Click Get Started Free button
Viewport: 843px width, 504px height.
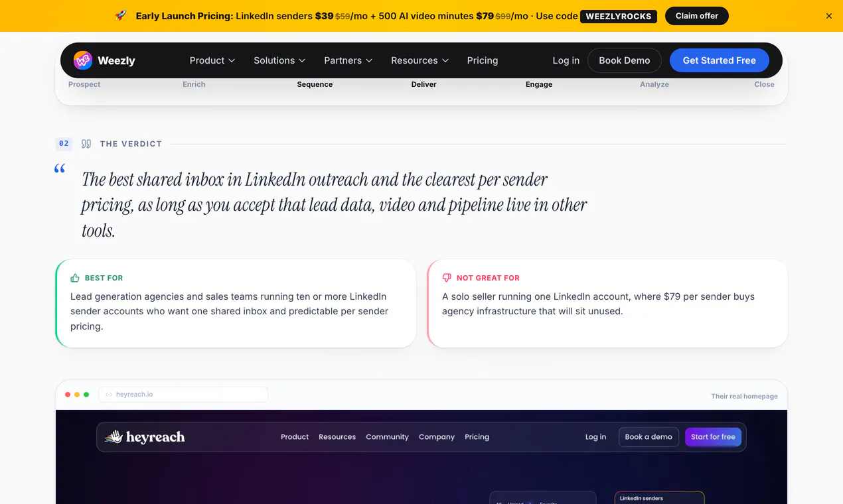click(720, 60)
